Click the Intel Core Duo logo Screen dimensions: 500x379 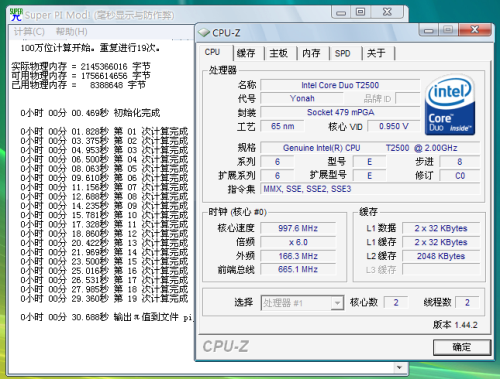(450, 105)
